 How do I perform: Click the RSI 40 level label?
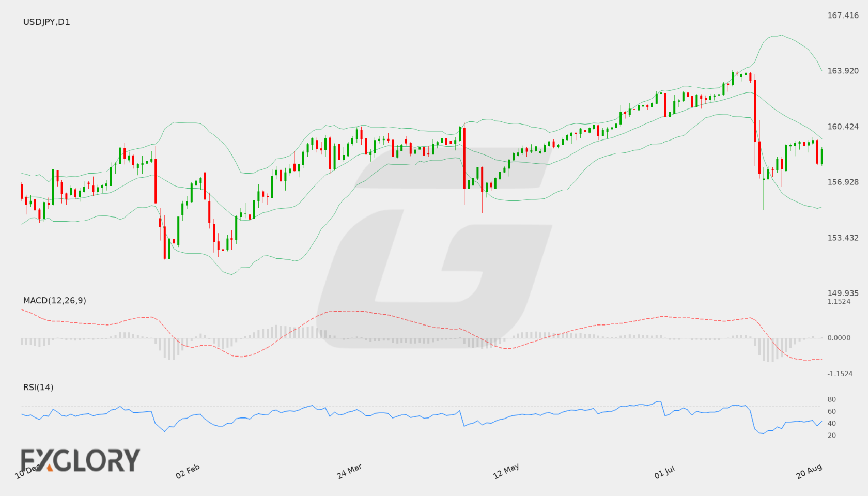tap(831, 423)
